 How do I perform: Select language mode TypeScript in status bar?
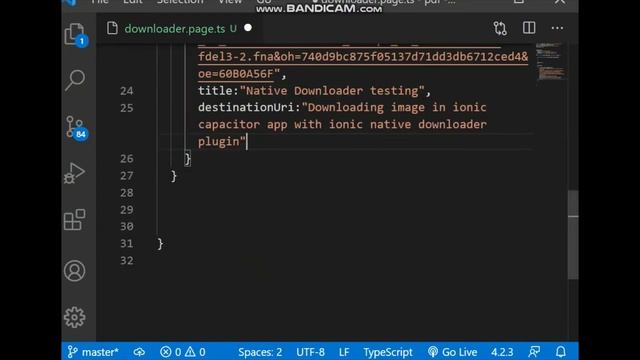388,352
